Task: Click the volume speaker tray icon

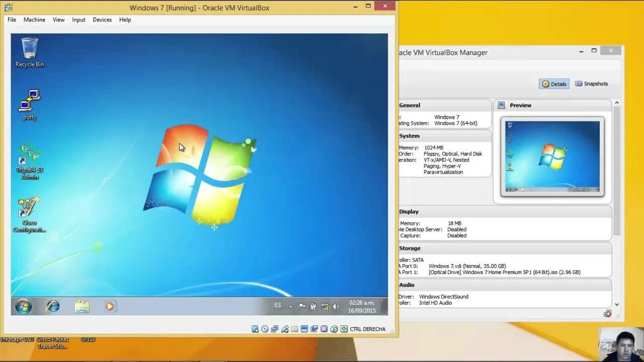Action: pos(336,306)
